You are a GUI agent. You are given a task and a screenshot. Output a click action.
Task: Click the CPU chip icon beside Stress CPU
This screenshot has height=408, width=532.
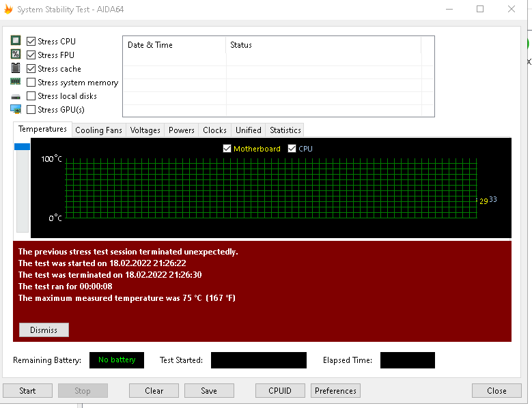coord(16,40)
